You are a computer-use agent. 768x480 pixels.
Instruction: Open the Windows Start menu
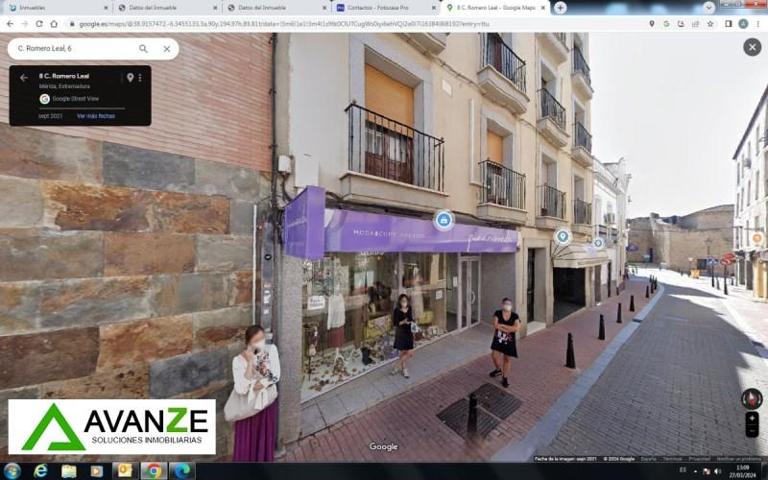pyautogui.click(x=12, y=471)
